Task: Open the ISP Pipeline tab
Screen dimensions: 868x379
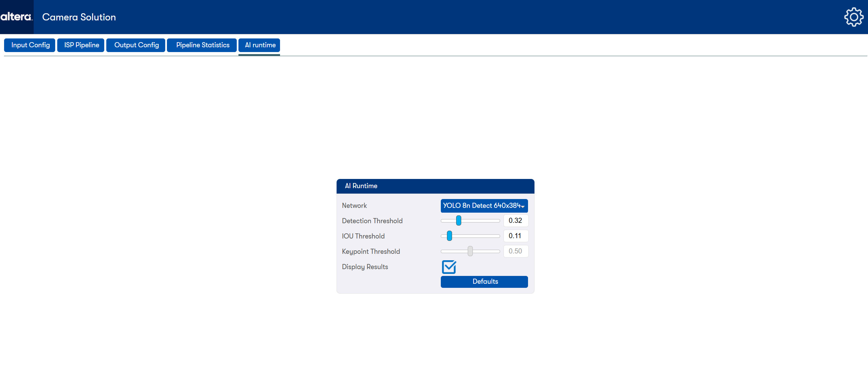Action: click(81, 45)
